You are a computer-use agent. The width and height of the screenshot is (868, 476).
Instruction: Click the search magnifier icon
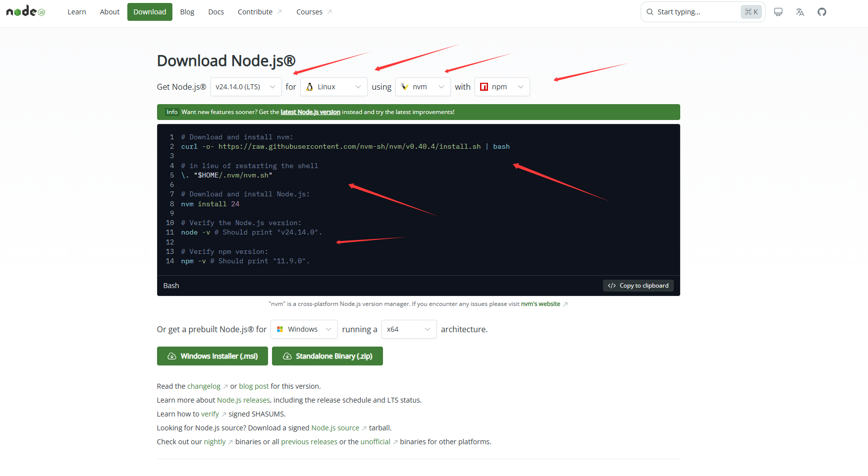650,12
